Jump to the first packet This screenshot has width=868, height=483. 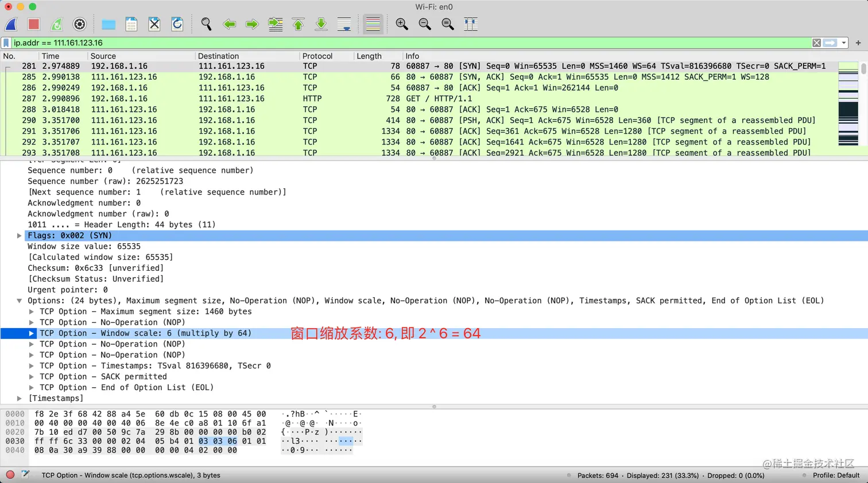pyautogui.click(x=299, y=24)
